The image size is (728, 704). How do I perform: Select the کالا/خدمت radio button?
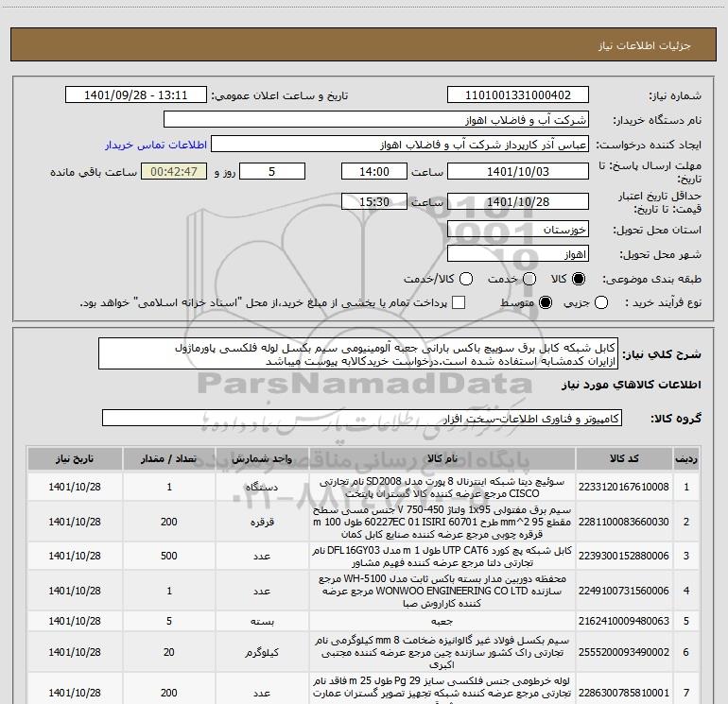pos(466,279)
